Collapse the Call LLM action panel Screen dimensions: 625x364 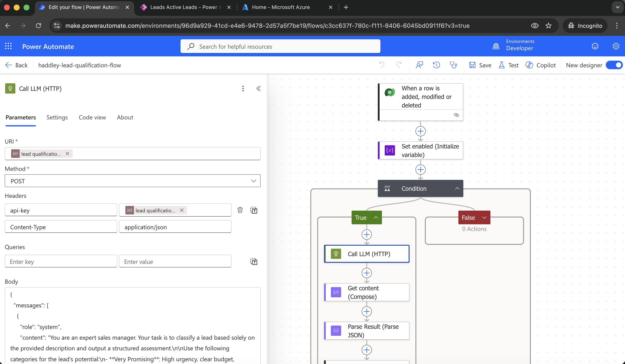258,88
